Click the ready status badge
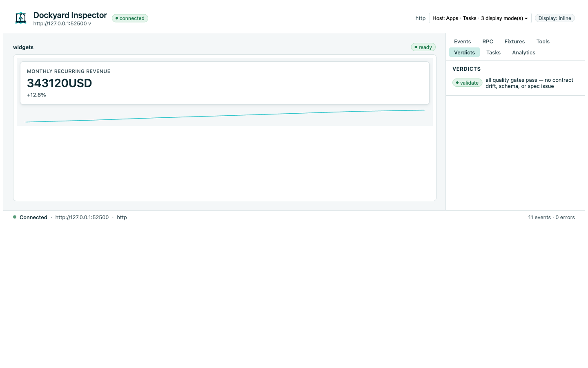This screenshot has height=368, width=588. click(423, 47)
